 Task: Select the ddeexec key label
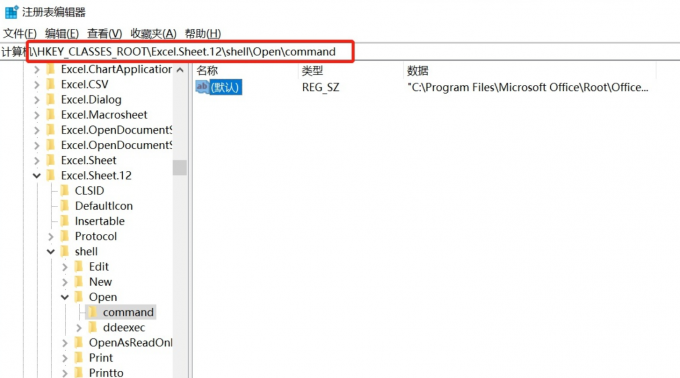coord(124,327)
